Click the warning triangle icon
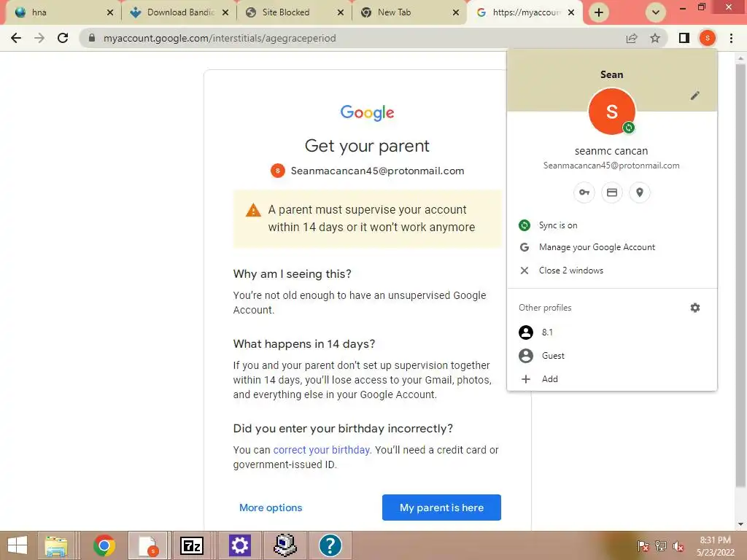 [x=253, y=210]
